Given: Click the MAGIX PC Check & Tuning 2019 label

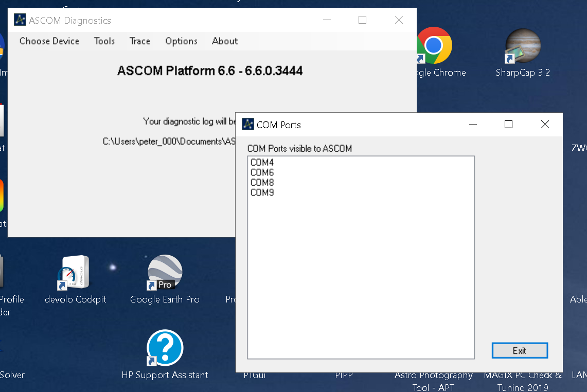Looking at the screenshot, I should 523,381.
